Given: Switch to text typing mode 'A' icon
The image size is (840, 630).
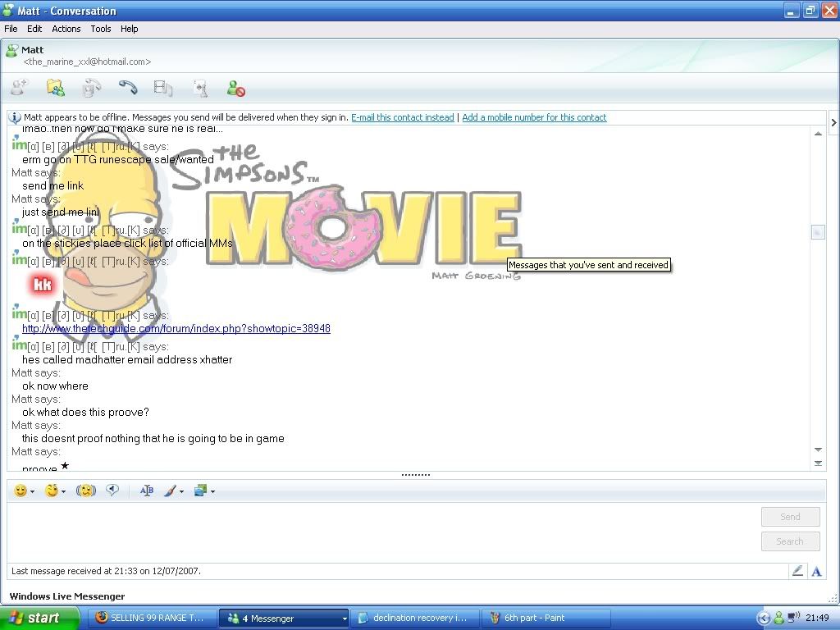Looking at the screenshot, I should (x=816, y=571).
